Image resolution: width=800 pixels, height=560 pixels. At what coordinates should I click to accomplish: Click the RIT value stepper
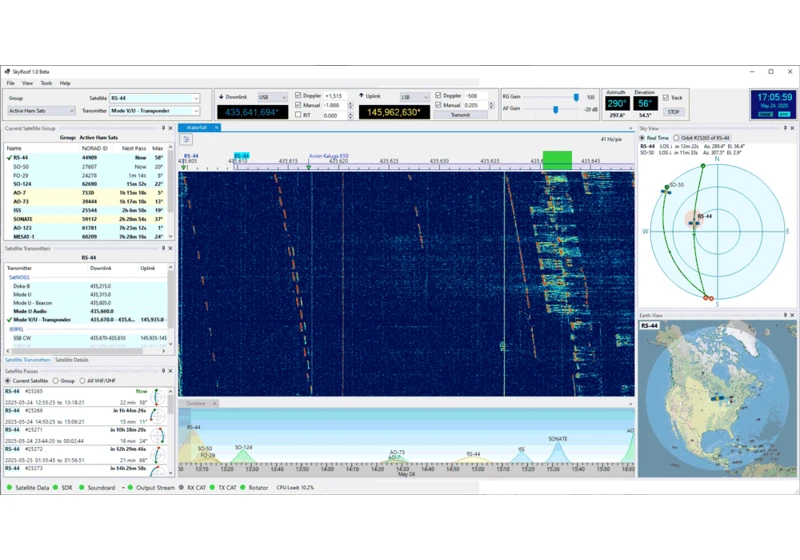pyautogui.click(x=351, y=116)
